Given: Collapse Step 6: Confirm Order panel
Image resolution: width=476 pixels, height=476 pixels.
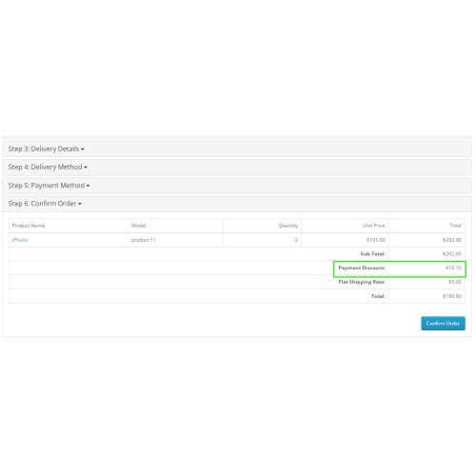Looking at the screenshot, I should click(x=45, y=204).
